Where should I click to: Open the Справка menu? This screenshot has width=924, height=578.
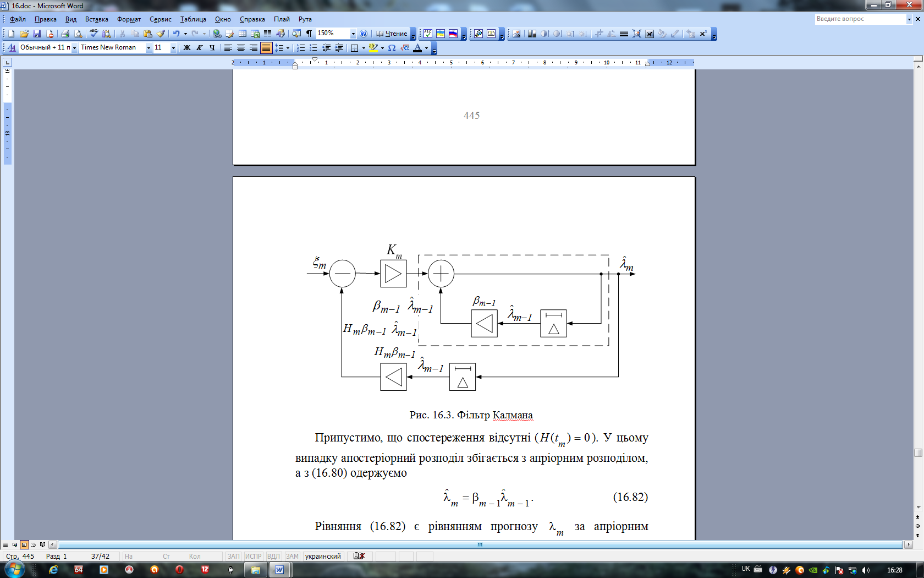(x=252, y=19)
